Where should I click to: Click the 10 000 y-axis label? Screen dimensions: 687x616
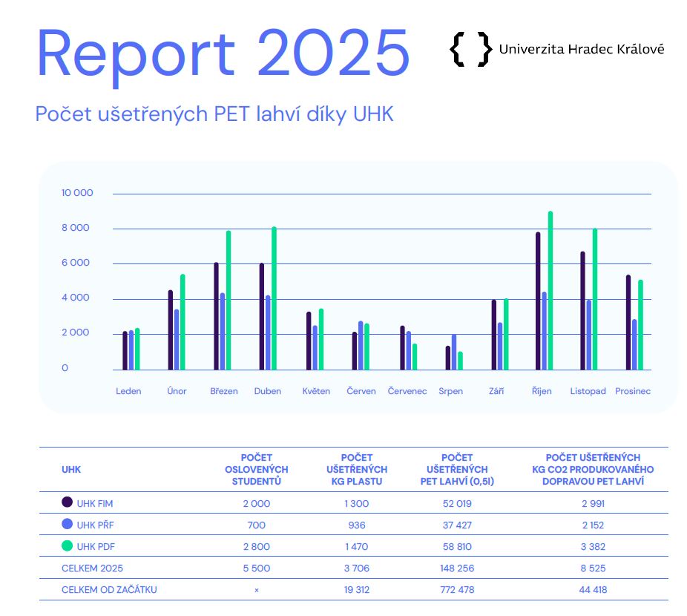pyautogui.click(x=77, y=193)
